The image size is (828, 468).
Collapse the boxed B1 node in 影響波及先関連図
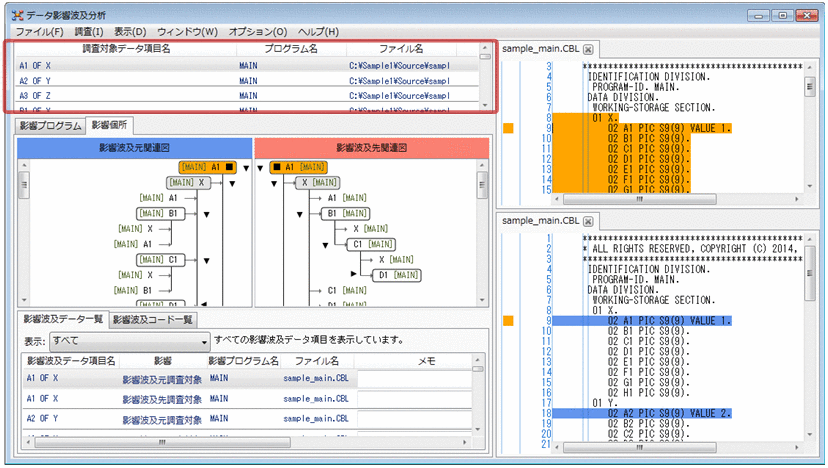pyautogui.click(x=299, y=214)
